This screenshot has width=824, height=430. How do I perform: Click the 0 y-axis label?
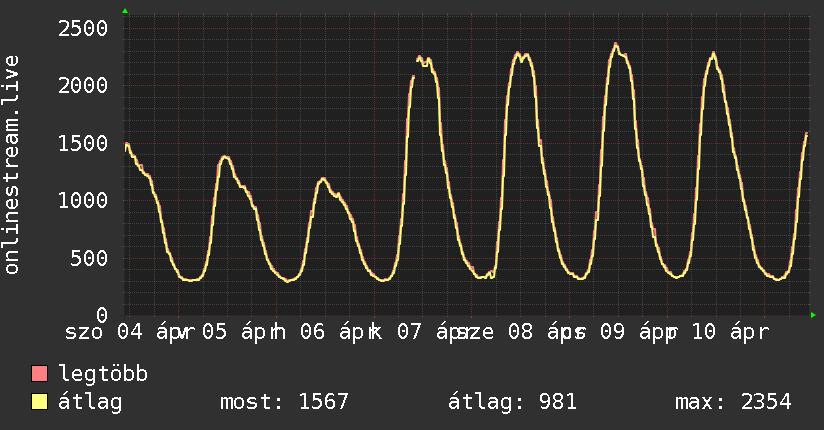point(102,315)
